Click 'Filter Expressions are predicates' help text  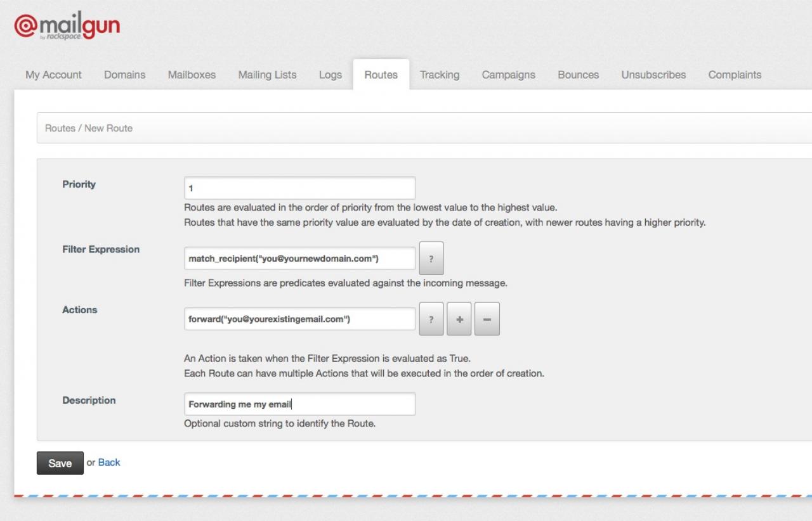(346, 283)
